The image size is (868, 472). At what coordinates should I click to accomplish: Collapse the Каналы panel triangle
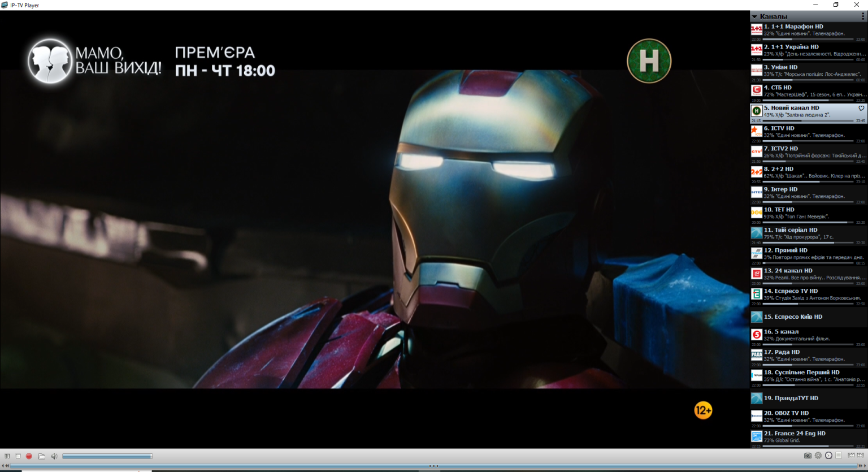pos(754,17)
